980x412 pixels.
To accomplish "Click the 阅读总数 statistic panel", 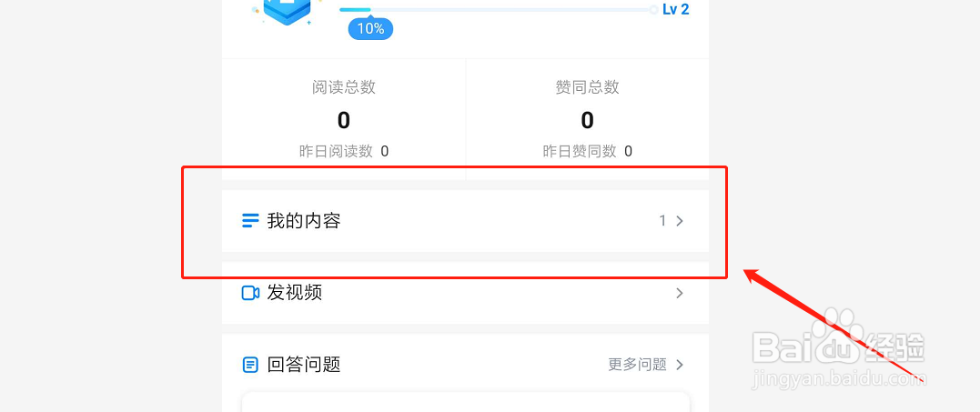I will pyautogui.click(x=344, y=119).
